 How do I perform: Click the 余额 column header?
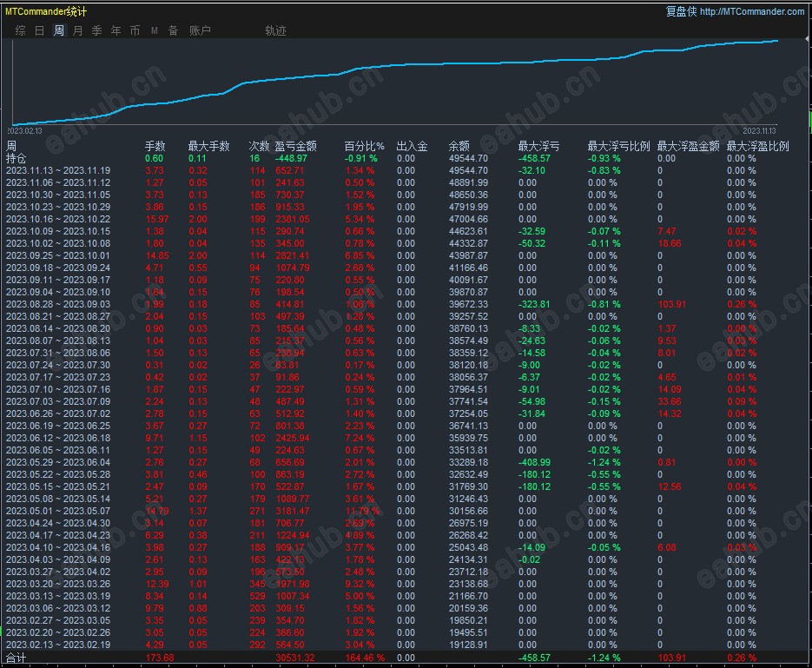459,146
